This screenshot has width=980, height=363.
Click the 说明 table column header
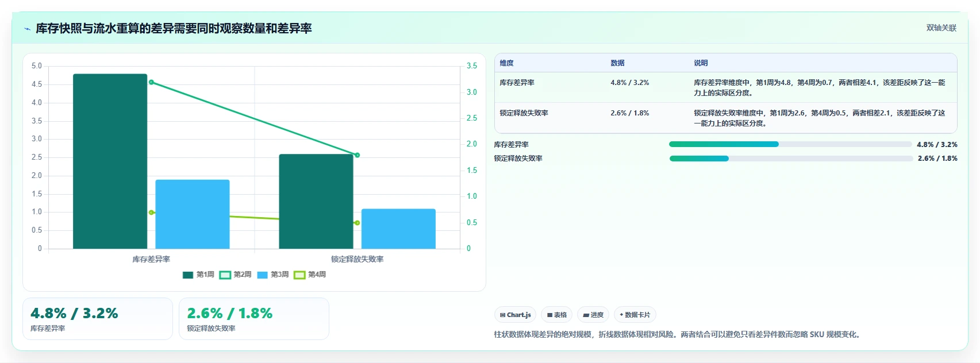click(701, 63)
